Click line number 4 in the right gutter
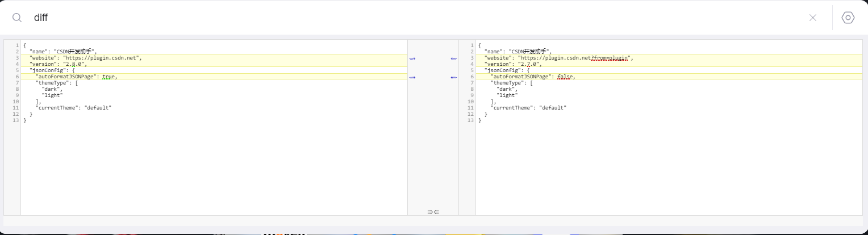Viewport: 868px width, 235px height. click(471, 64)
